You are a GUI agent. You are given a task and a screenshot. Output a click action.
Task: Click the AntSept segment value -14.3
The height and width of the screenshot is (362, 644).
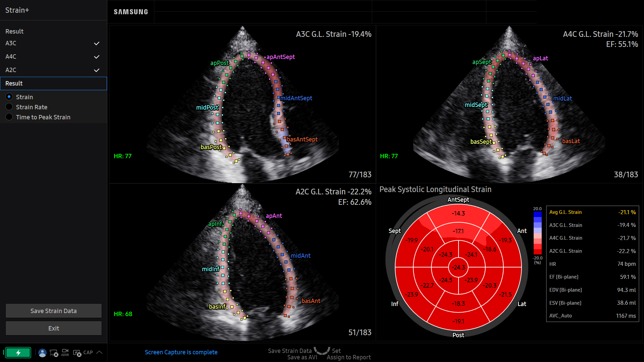[x=459, y=213]
